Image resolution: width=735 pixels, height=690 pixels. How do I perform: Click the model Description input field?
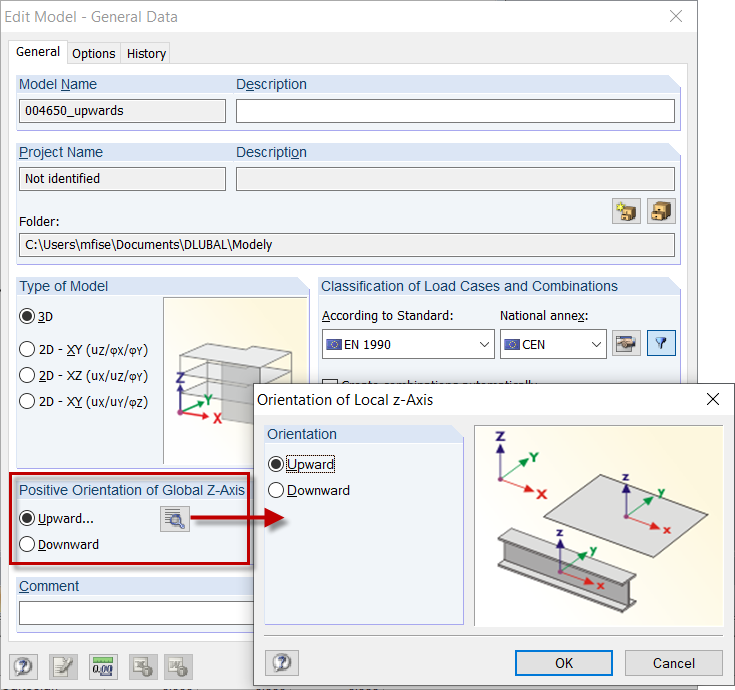455,111
